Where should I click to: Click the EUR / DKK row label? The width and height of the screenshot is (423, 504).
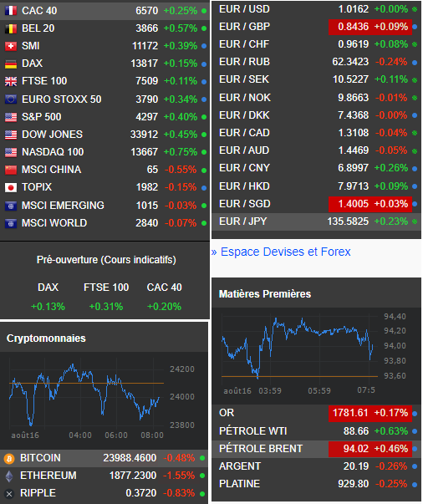point(244,115)
